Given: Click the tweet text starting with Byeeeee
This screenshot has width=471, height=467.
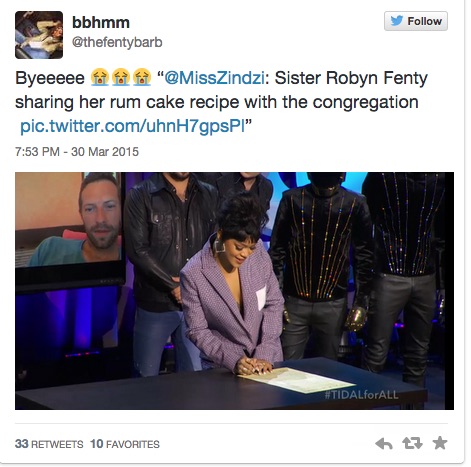Looking at the screenshot, I should tap(221, 102).
